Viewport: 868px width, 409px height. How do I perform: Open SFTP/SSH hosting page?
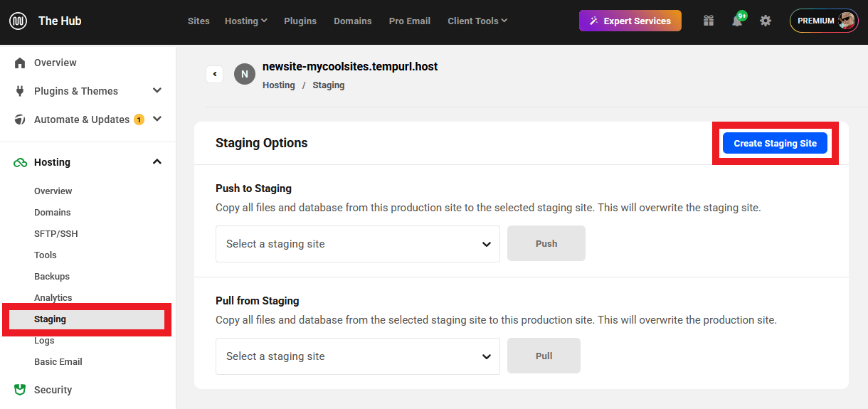pos(55,233)
